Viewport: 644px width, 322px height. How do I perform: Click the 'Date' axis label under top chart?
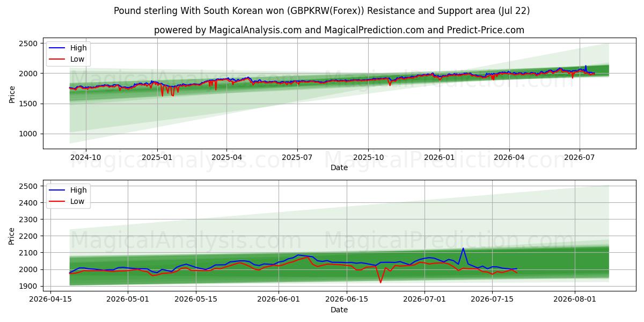coord(339,167)
